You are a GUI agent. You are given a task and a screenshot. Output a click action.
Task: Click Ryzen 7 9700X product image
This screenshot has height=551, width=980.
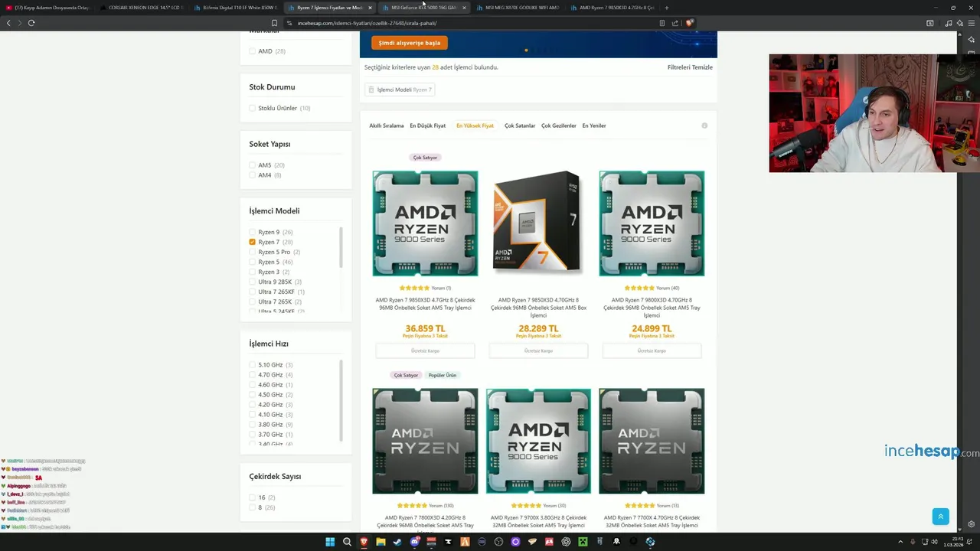pyautogui.click(x=538, y=441)
